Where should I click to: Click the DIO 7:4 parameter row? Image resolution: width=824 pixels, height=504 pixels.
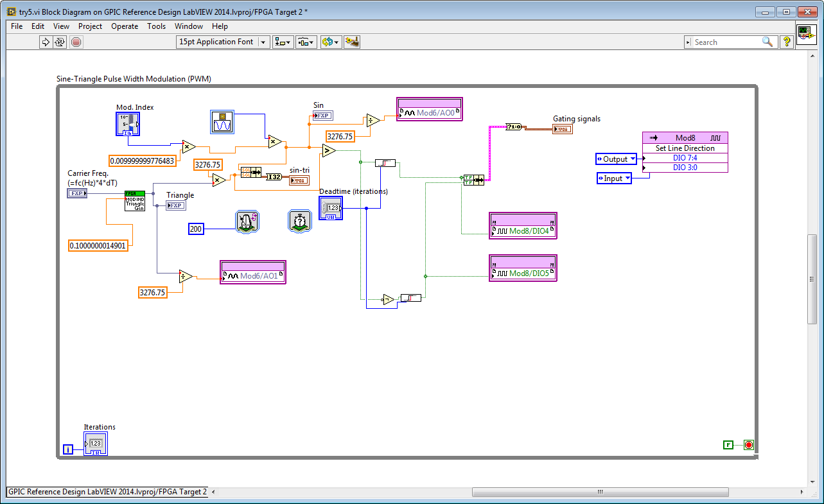click(x=685, y=158)
